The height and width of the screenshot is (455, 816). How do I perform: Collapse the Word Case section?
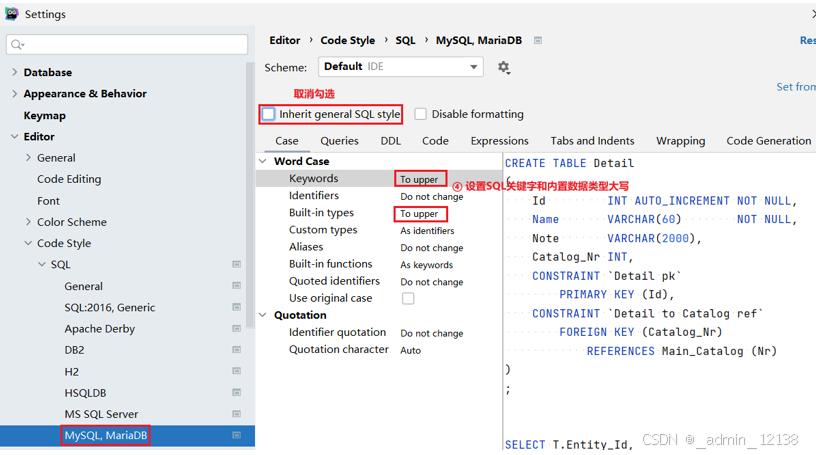(x=263, y=161)
